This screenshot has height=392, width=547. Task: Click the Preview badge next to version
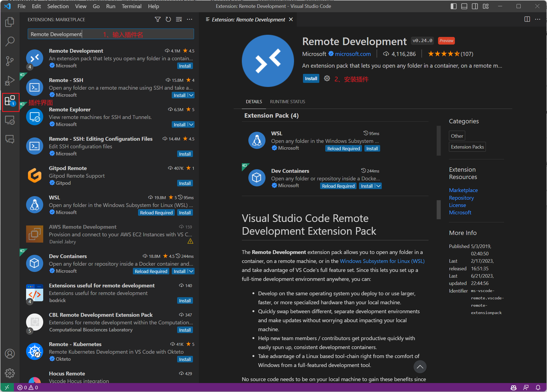[x=446, y=40]
